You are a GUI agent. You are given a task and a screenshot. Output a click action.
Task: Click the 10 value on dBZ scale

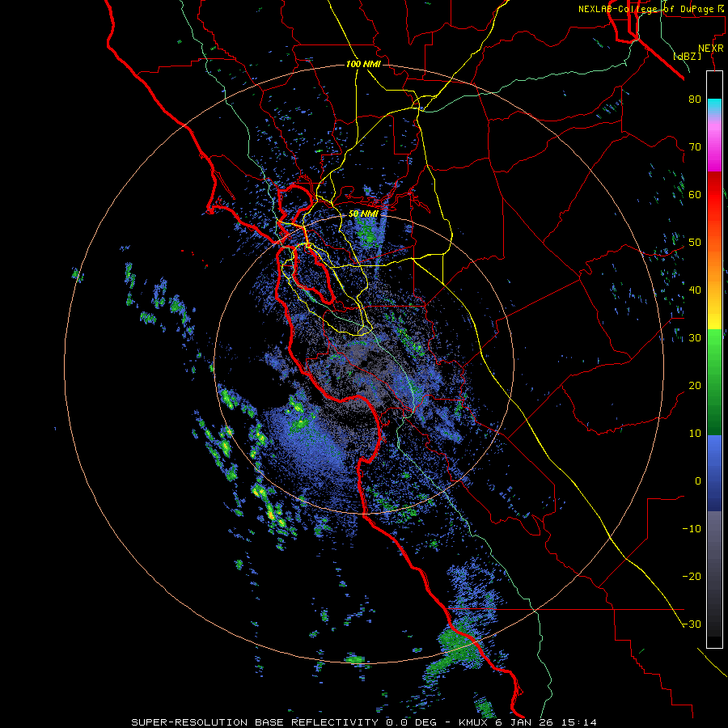tap(695, 434)
